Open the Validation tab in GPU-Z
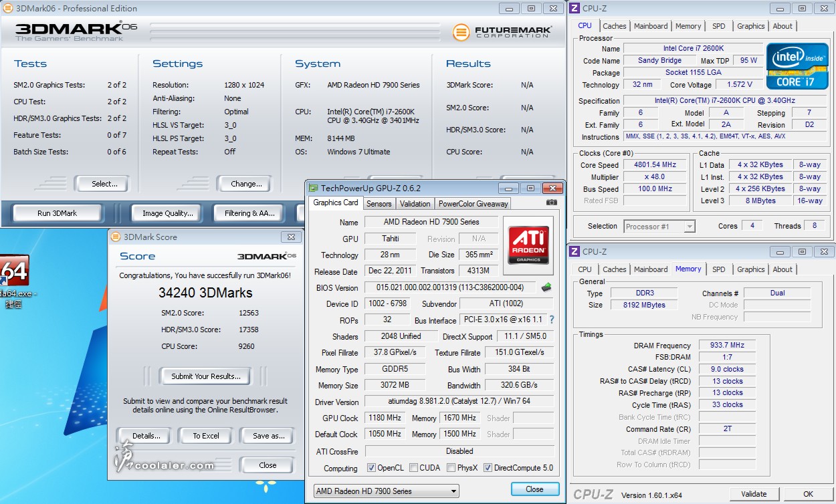This screenshot has height=504, width=836. click(x=415, y=204)
